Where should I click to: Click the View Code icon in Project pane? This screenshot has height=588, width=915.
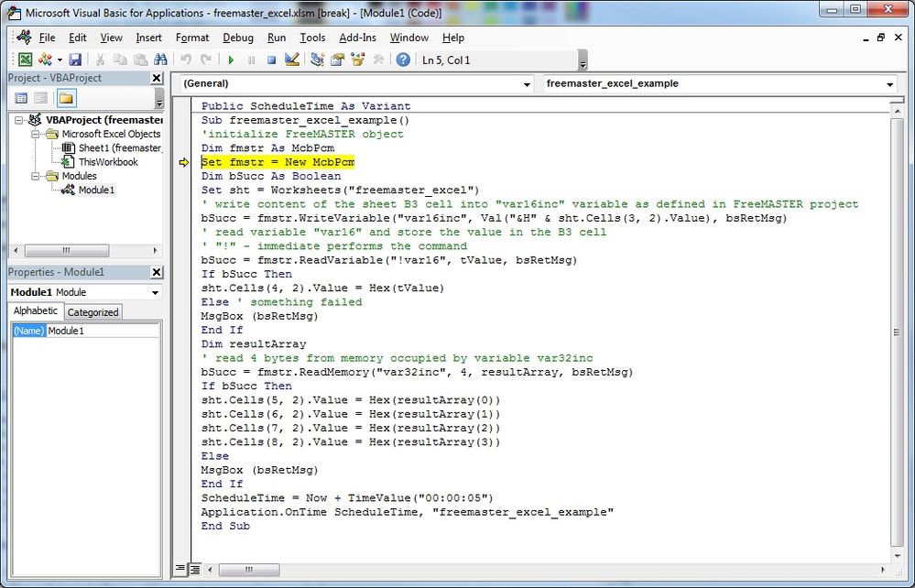tap(21, 98)
